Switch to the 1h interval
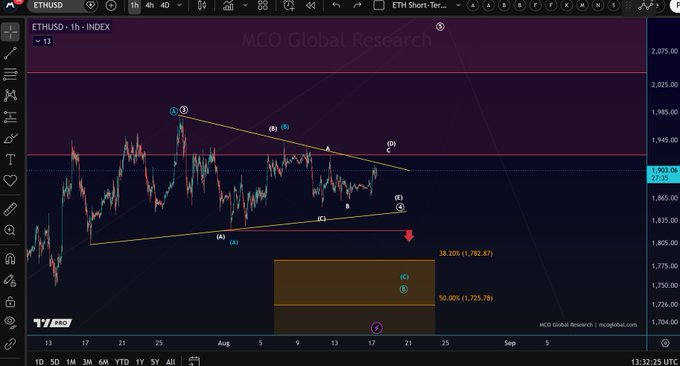This screenshot has width=680, height=366. [134, 6]
